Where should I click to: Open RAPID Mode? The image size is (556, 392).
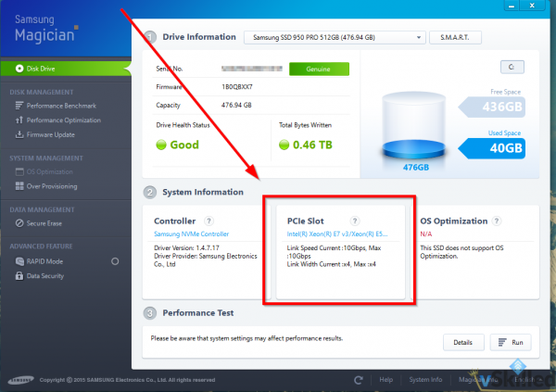(x=44, y=261)
